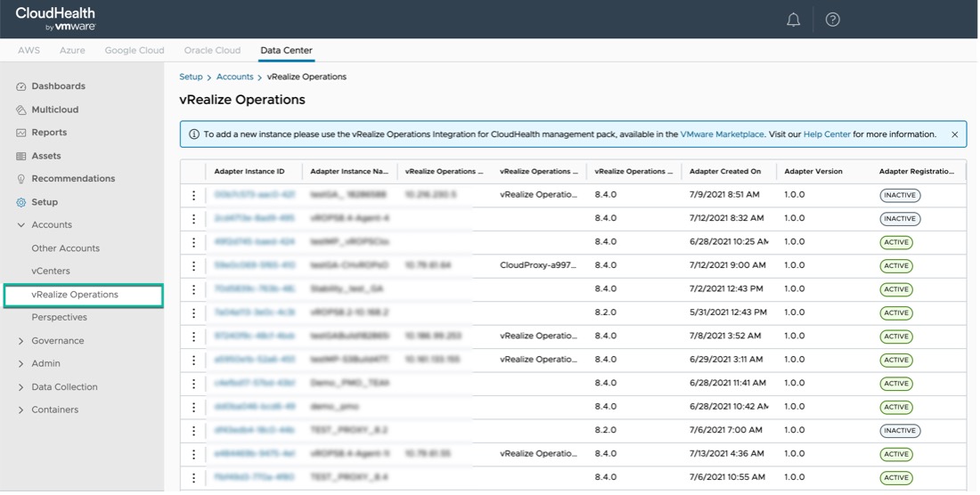
Task: Expand the Admin section
Action: tap(21, 364)
